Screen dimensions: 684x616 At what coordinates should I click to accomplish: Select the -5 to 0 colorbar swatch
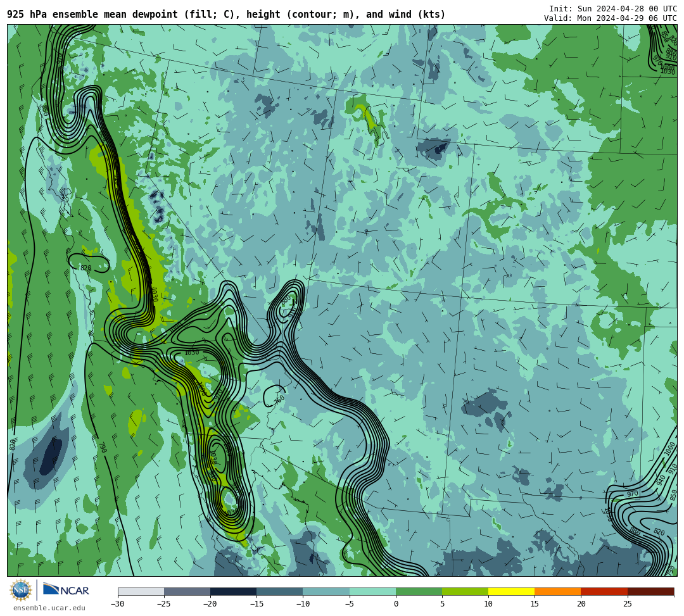pyautogui.click(x=372, y=591)
